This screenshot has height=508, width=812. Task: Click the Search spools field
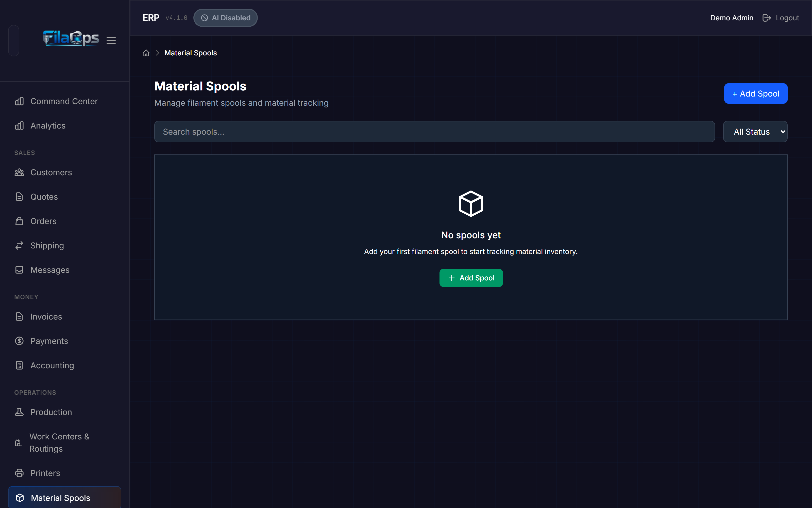point(434,132)
